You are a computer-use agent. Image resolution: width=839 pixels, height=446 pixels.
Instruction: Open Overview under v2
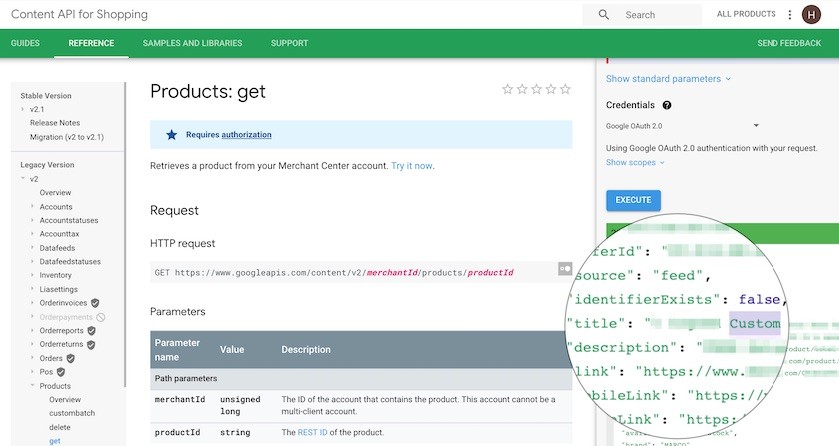pyautogui.click(x=55, y=193)
